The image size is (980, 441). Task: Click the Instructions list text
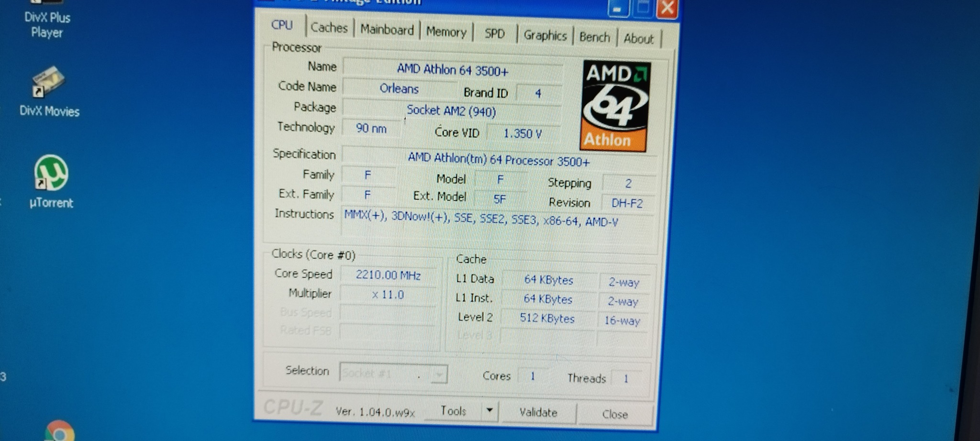[x=481, y=219]
